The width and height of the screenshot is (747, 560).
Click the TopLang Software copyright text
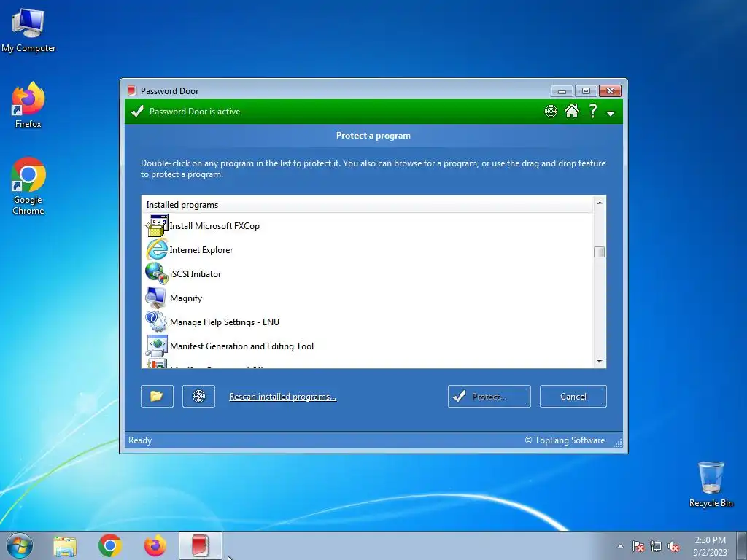coord(565,440)
